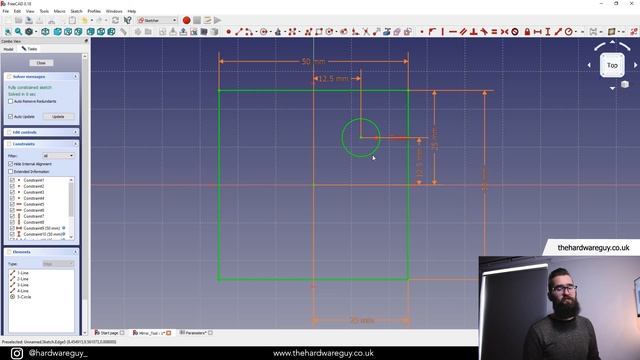640x360 pixels.
Task: Apply horizontal distance constraint
Action: click(x=538, y=31)
